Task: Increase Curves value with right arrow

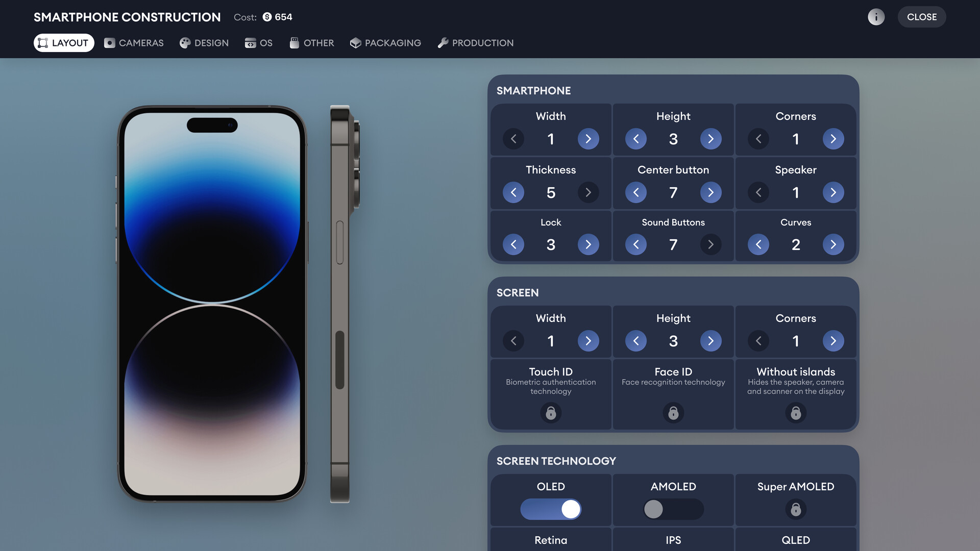Action: tap(833, 245)
